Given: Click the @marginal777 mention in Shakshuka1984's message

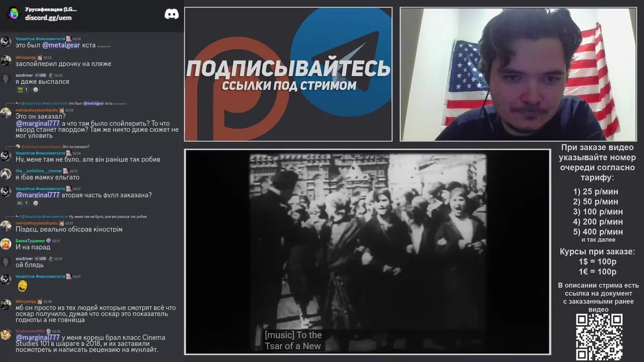Looking at the screenshot, I should click(x=38, y=337).
